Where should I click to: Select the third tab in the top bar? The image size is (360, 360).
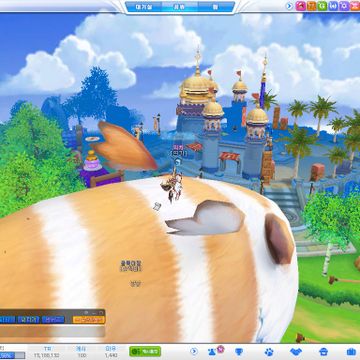216,7
